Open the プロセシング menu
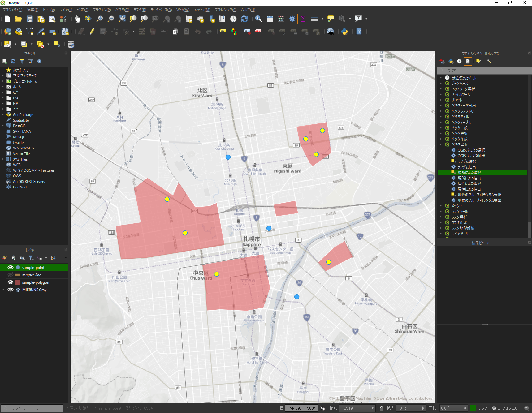Screen dimensions: 532x413 pos(226,10)
